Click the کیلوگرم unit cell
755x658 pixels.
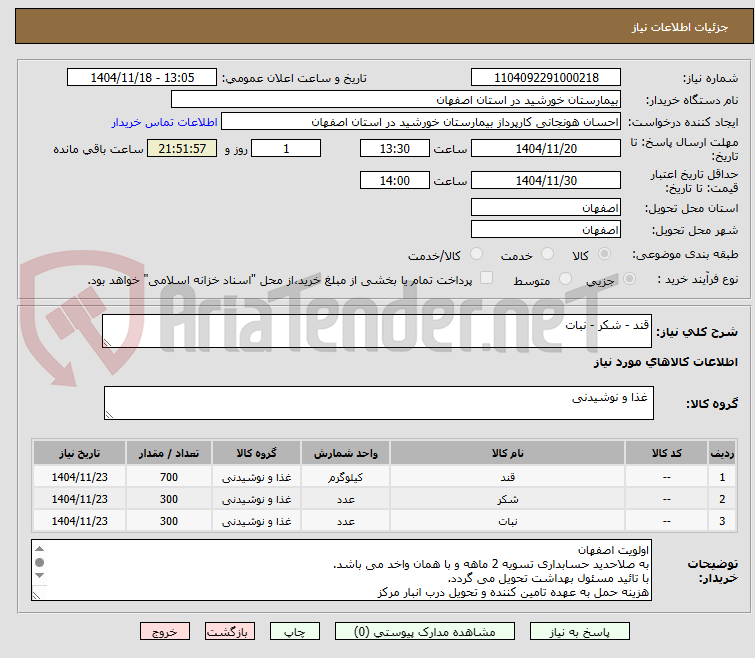click(346, 477)
